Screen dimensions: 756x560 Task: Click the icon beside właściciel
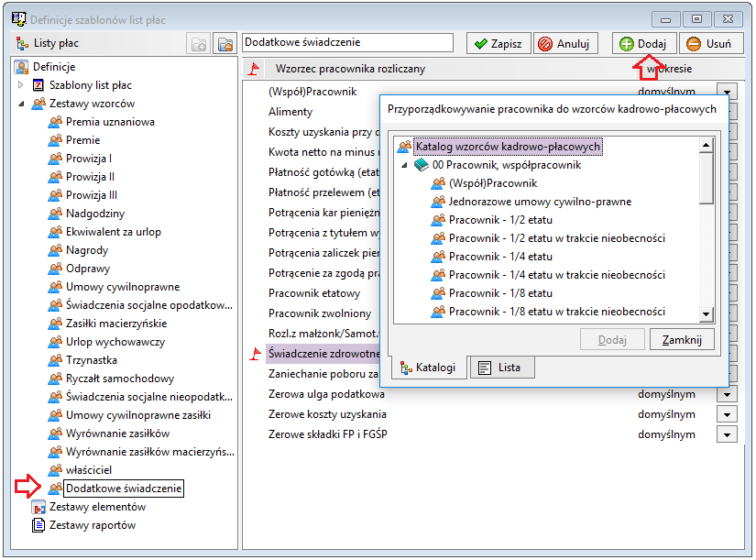pyautogui.click(x=56, y=470)
